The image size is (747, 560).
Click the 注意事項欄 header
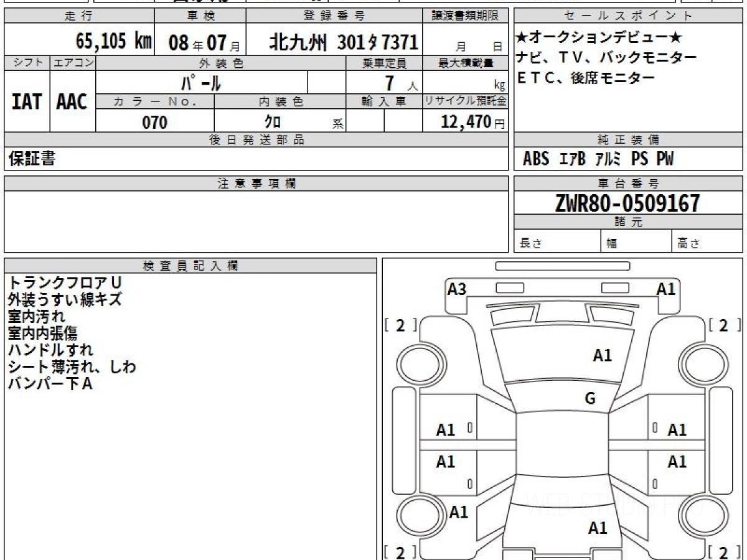tap(256, 184)
